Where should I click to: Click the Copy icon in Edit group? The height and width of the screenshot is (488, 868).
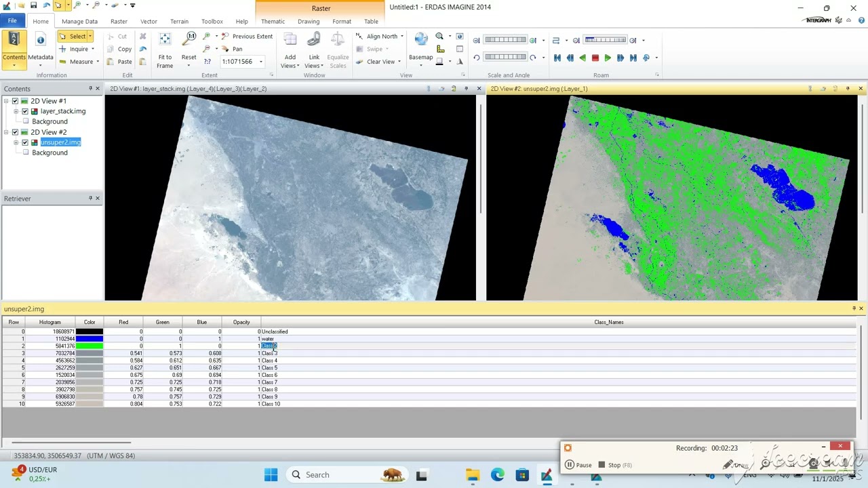(x=111, y=49)
